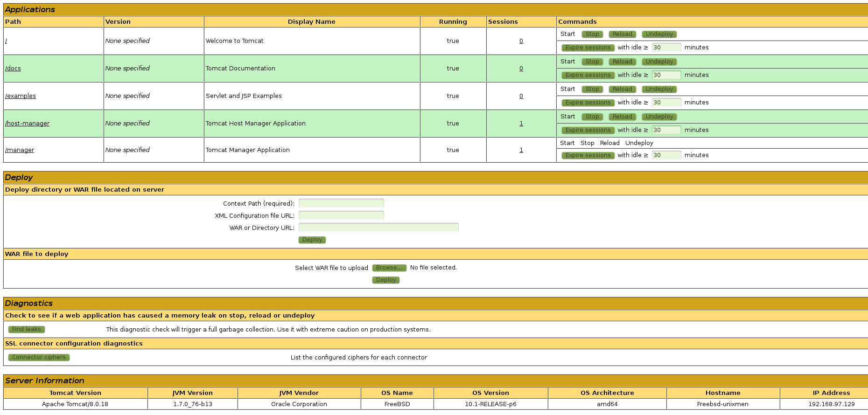Viewport: 868px width, 415px height.
Task: Select the Freebsd-unixmen hostname cell
Action: 723,404
